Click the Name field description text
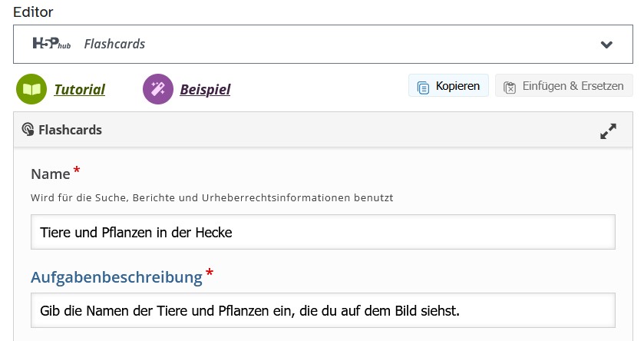This screenshot has width=644, height=341. pyautogui.click(x=212, y=198)
